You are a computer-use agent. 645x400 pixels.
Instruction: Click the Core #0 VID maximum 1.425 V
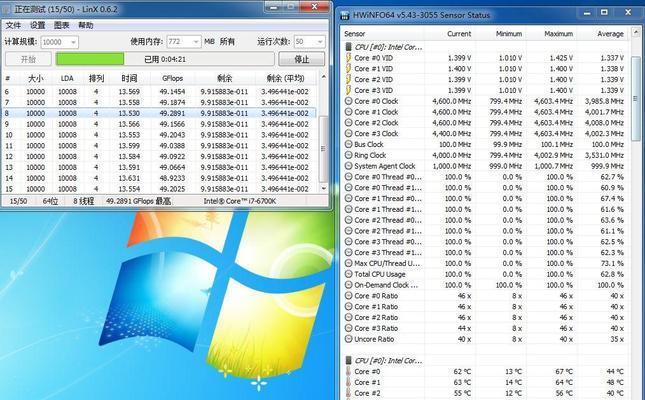coord(561,58)
